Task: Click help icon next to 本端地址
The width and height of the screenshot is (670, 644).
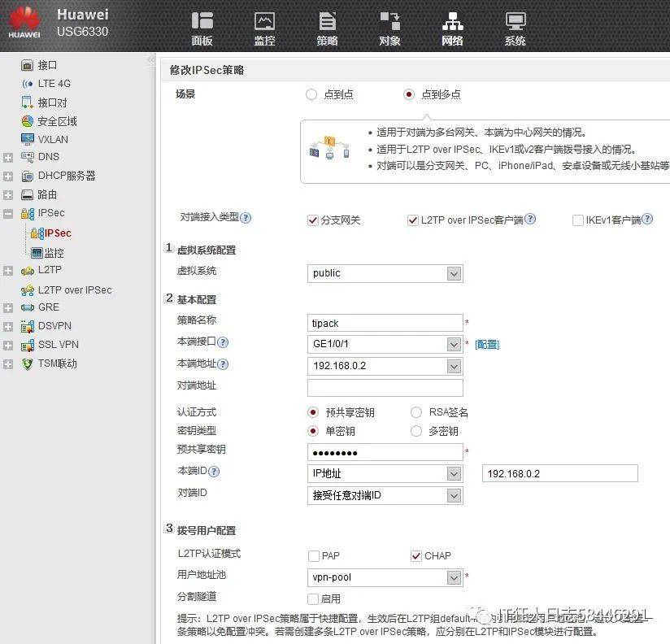Action: point(223,364)
